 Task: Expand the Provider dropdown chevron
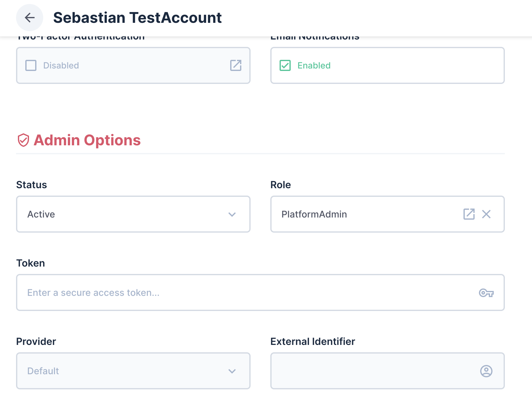click(232, 371)
